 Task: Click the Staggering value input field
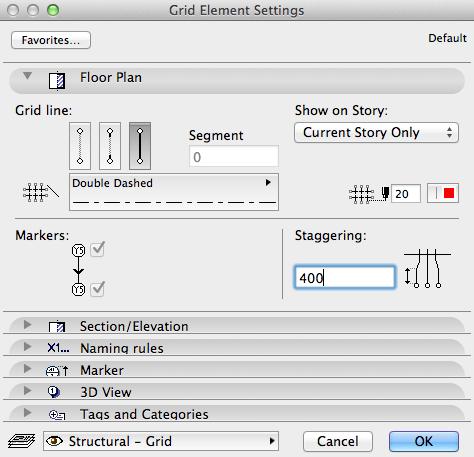[x=345, y=277]
